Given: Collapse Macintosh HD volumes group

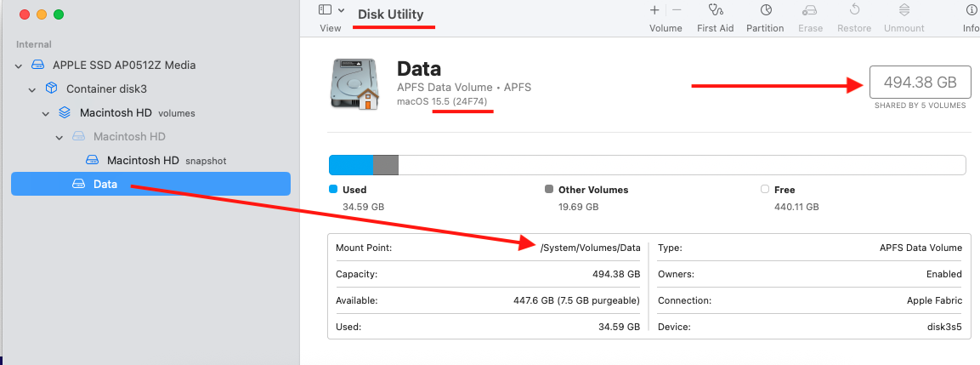Looking at the screenshot, I should point(46,113).
